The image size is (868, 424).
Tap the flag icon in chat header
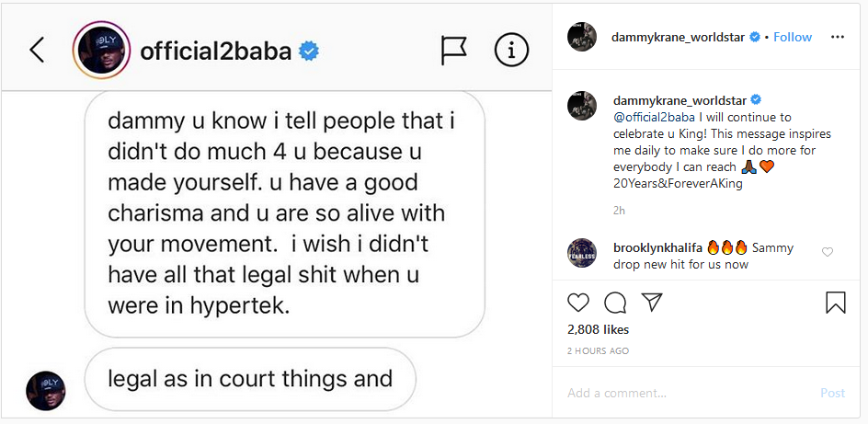(454, 51)
